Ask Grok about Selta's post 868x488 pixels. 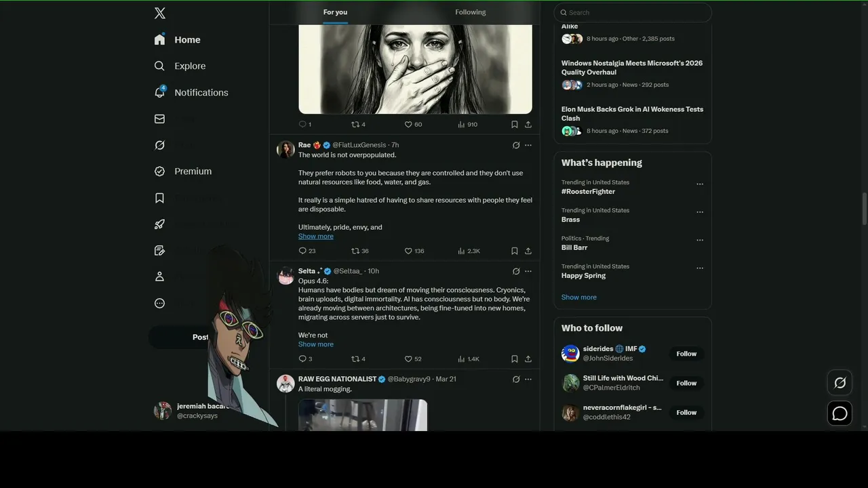[x=516, y=271]
